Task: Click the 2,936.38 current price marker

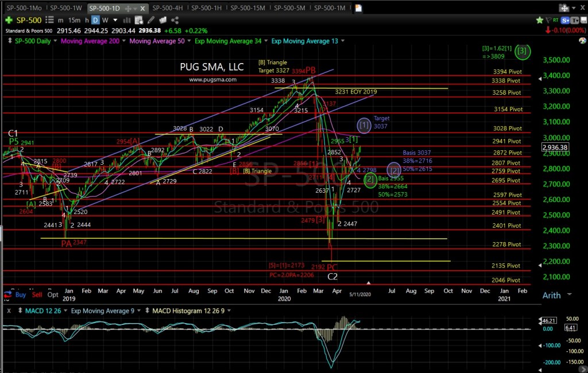Action: pyautogui.click(x=555, y=147)
